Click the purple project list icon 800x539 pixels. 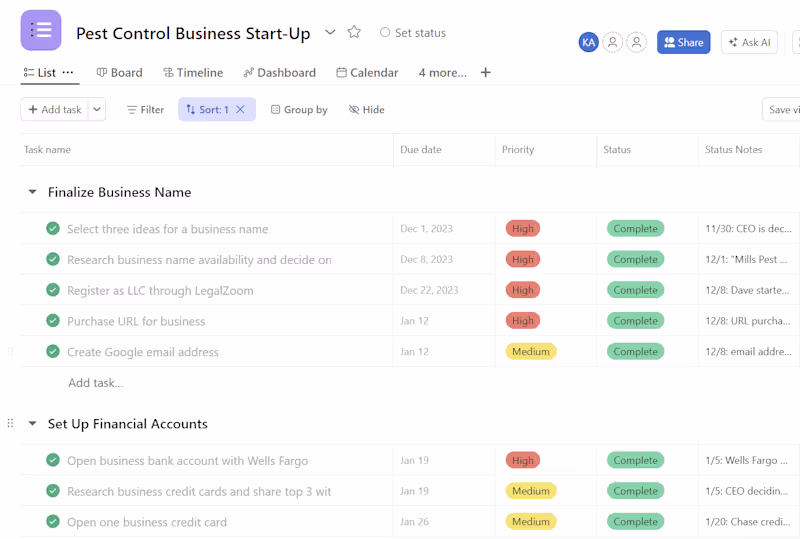(x=41, y=30)
